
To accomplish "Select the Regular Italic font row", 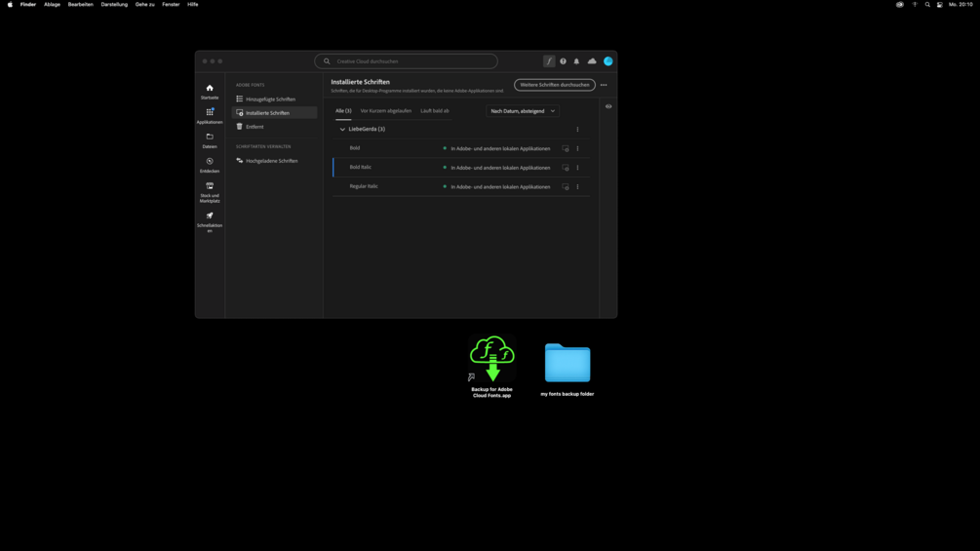I will (x=461, y=187).
